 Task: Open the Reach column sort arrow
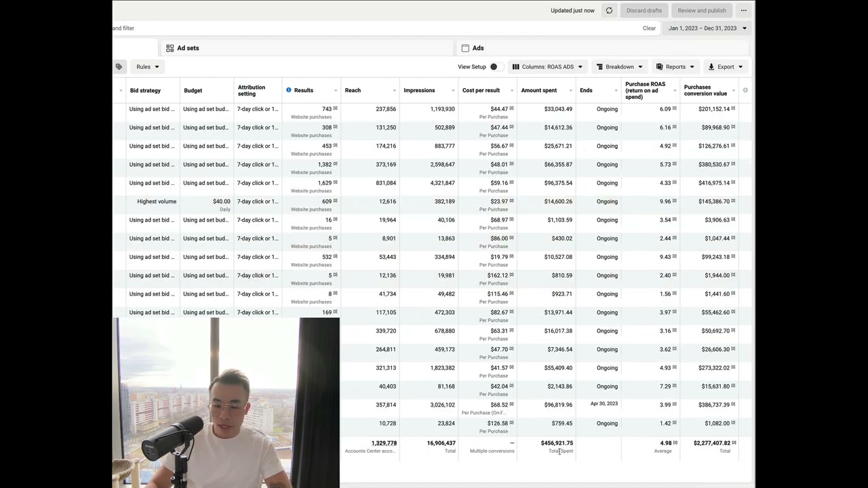click(x=394, y=90)
